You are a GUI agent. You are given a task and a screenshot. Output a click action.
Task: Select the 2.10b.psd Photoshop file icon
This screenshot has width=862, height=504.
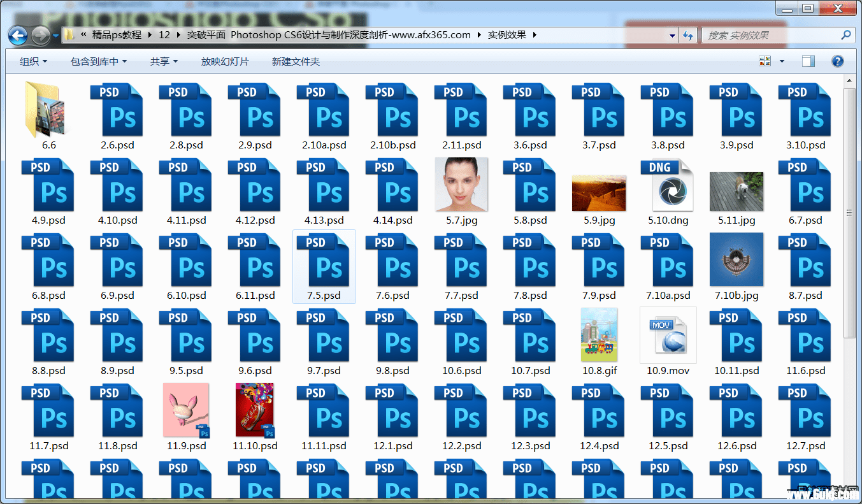[x=391, y=110]
